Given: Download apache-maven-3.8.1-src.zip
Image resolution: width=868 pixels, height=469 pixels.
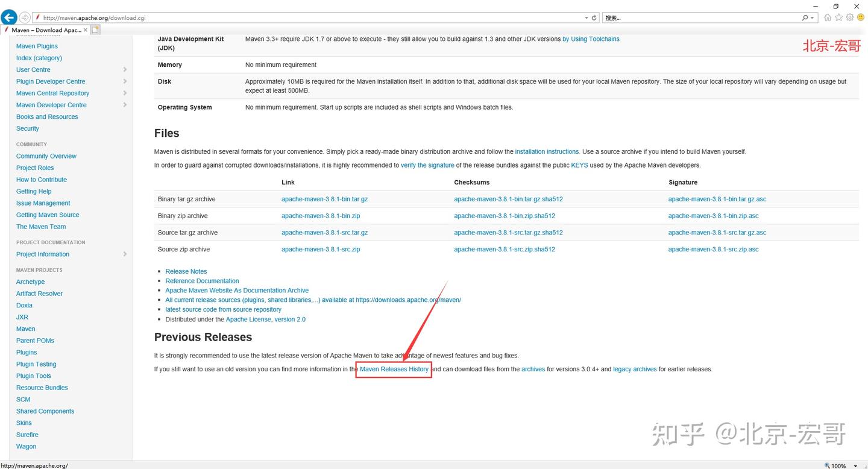Looking at the screenshot, I should point(321,249).
